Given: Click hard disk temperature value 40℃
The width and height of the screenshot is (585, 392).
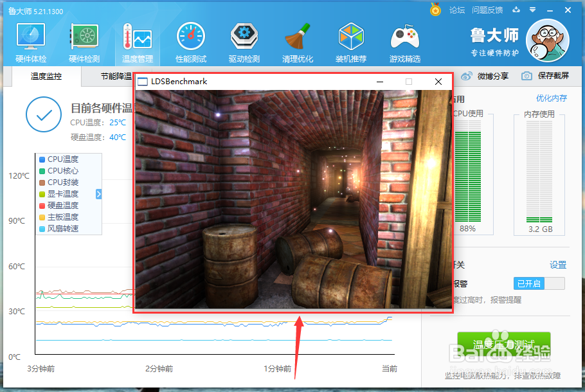Looking at the screenshot, I should tap(118, 138).
